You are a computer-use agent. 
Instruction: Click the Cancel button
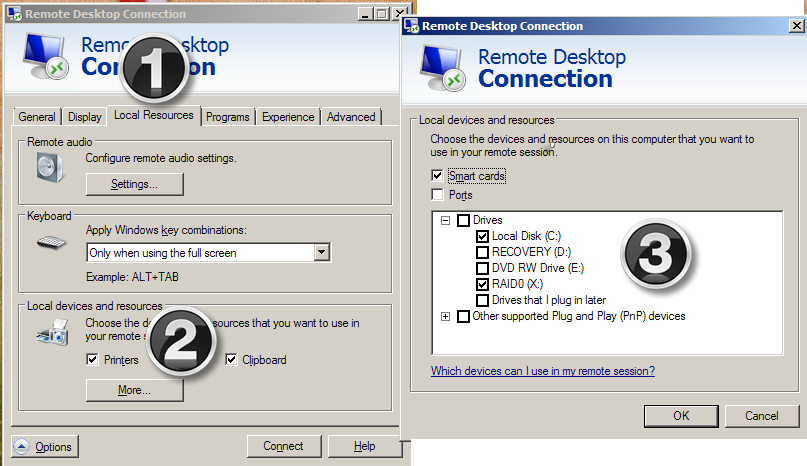pyautogui.click(x=762, y=416)
